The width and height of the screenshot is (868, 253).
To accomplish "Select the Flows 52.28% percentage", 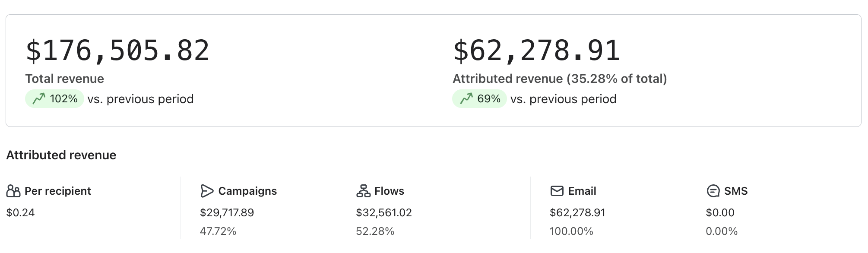I will tap(375, 231).
